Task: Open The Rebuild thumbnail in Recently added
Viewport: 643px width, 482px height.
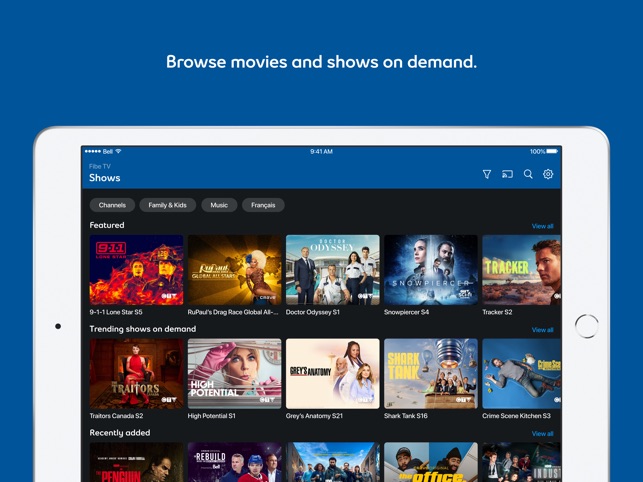Action: [x=235, y=462]
